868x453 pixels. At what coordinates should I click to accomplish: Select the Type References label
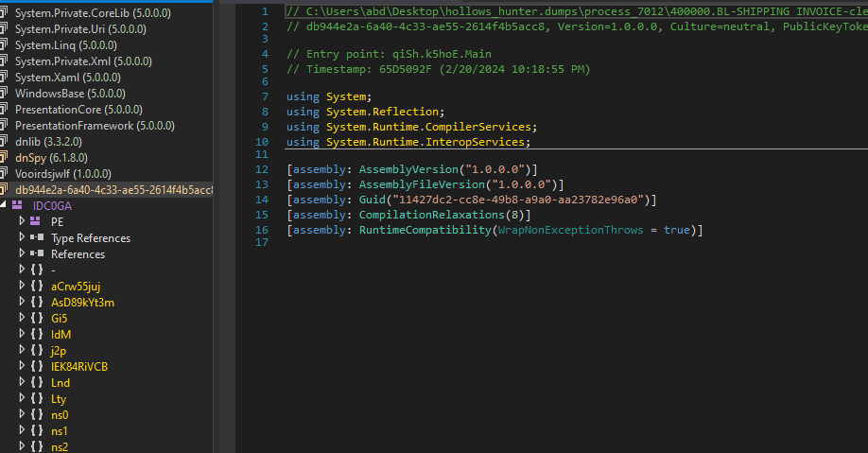click(91, 238)
